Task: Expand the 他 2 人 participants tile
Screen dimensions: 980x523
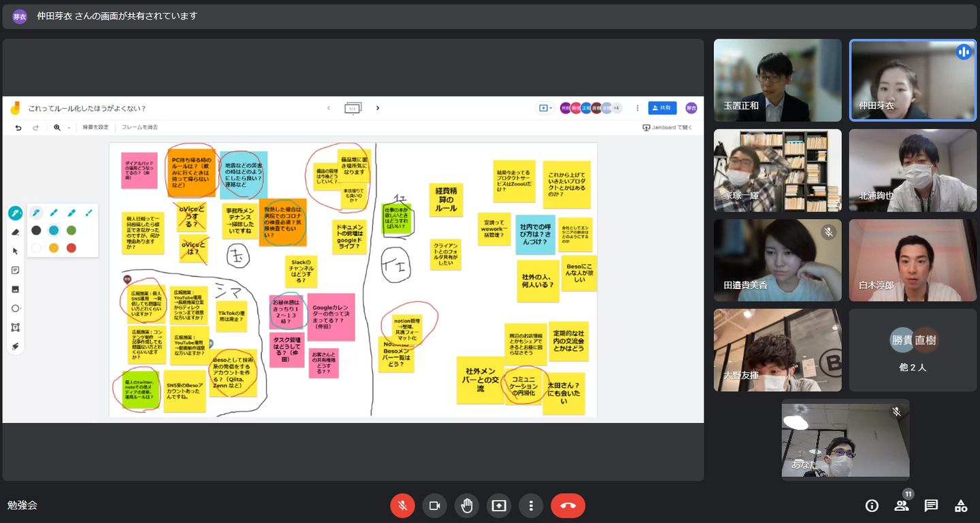Action: coord(913,350)
